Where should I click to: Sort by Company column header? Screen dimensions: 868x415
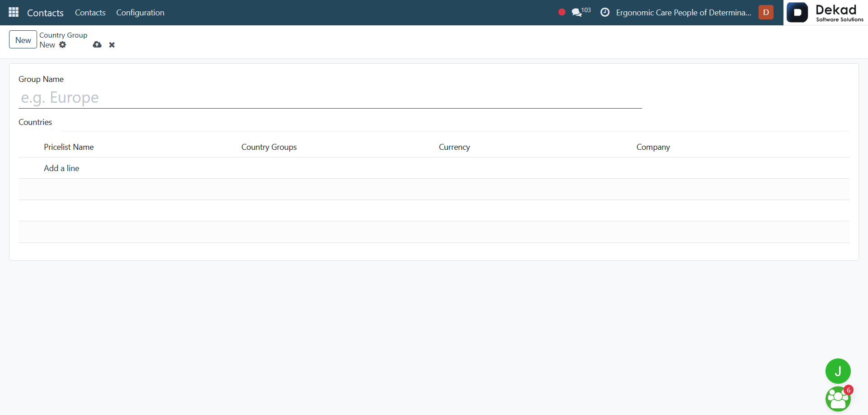[653, 147]
